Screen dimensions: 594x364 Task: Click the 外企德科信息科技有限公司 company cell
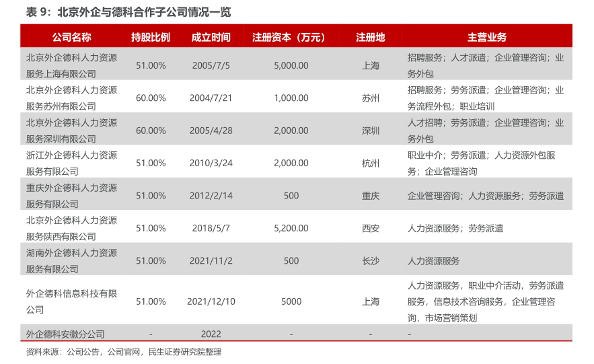point(71,301)
